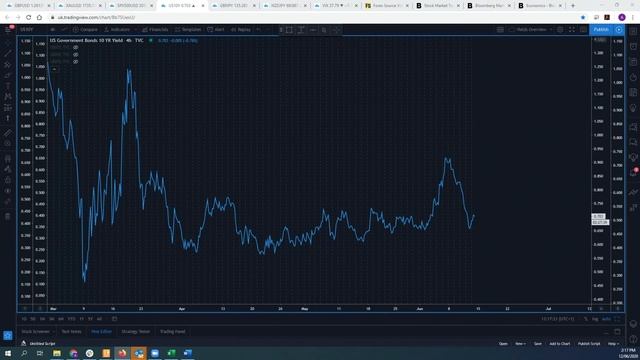Image resolution: width=640 pixels, height=360 pixels.
Task: Click the play icon beside Publish
Action: point(619,29)
